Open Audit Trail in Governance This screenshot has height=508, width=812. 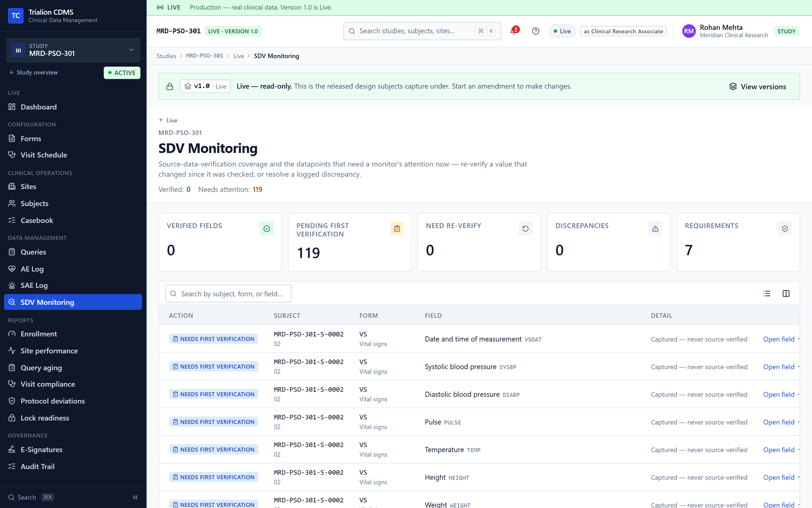tap(73, 467)
